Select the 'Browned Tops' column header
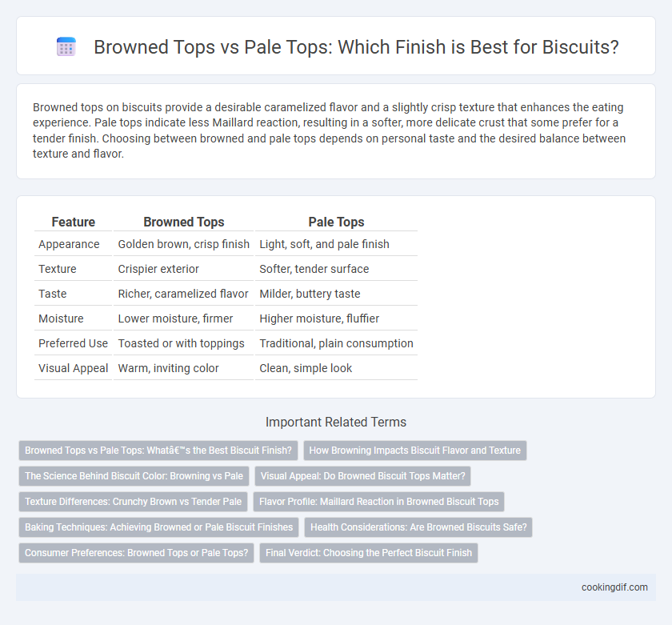This screenshot has height=625, width=672. 184,222
